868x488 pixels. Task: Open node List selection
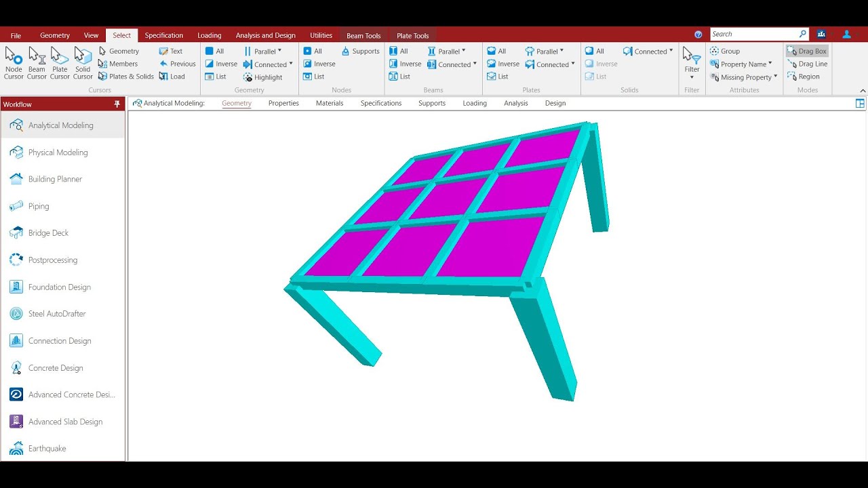(x=314, y=77)
